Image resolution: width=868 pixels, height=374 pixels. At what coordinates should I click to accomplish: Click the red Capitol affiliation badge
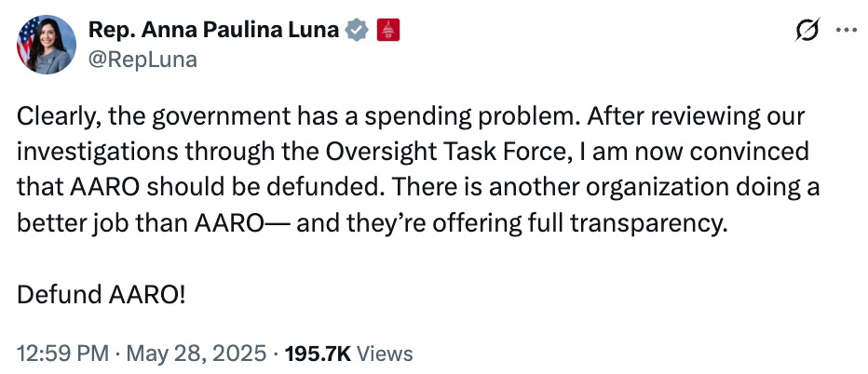387,30
